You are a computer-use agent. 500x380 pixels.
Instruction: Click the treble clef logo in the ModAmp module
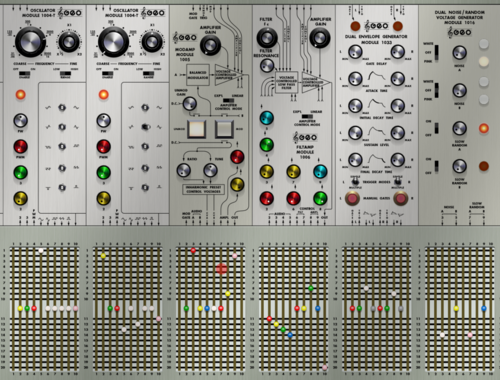[184, 37]
